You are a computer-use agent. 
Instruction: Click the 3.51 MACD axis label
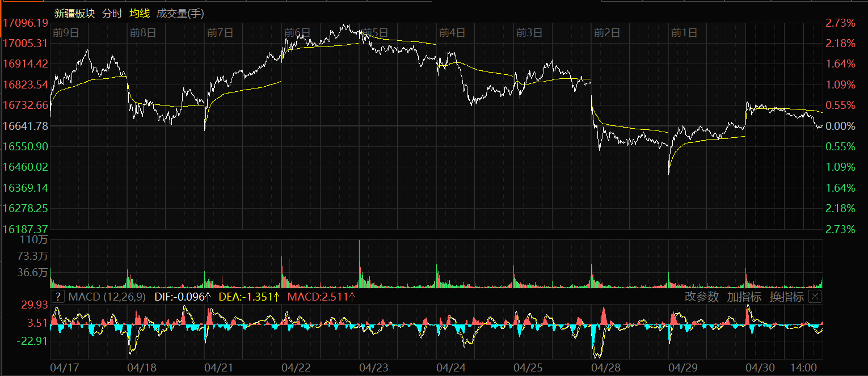pos(38,323)
